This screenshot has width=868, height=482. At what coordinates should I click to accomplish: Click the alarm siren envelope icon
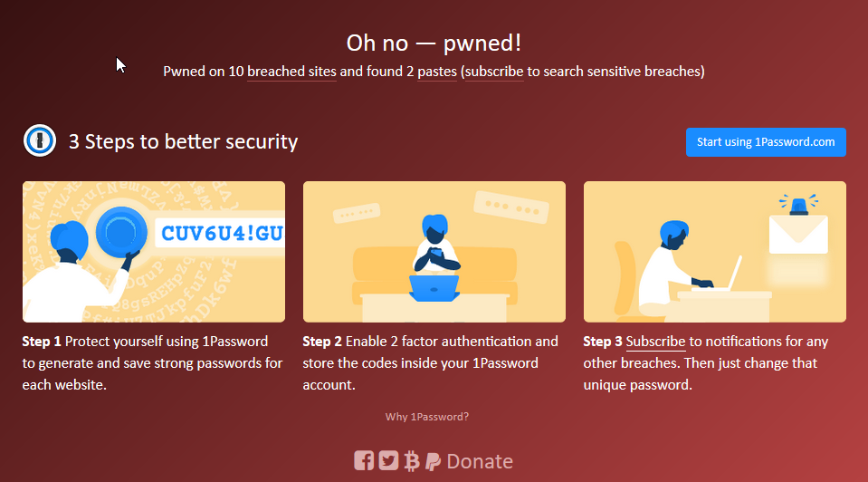[x=798, y=225]
